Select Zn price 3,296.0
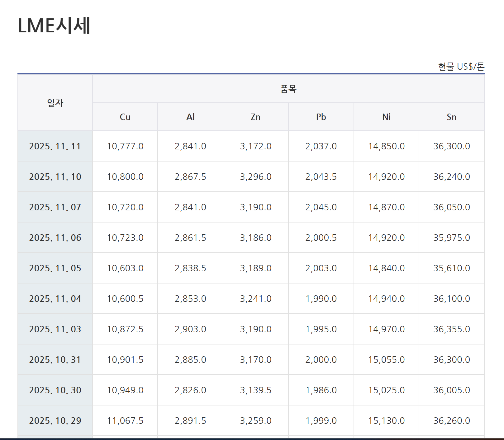This screenshot has height=440, width=504. coord(255,177)
